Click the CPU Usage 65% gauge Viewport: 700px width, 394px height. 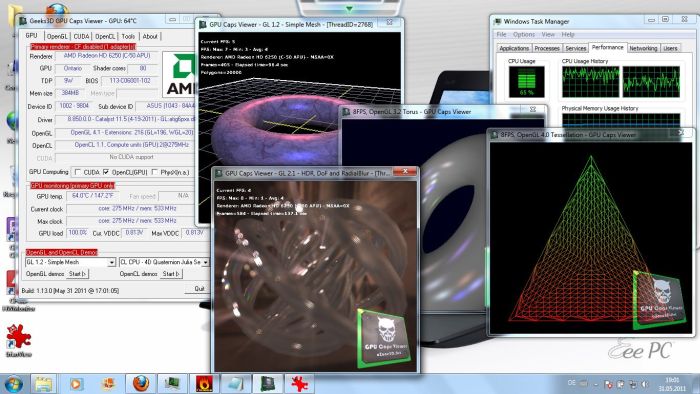[x=526, y=81]
